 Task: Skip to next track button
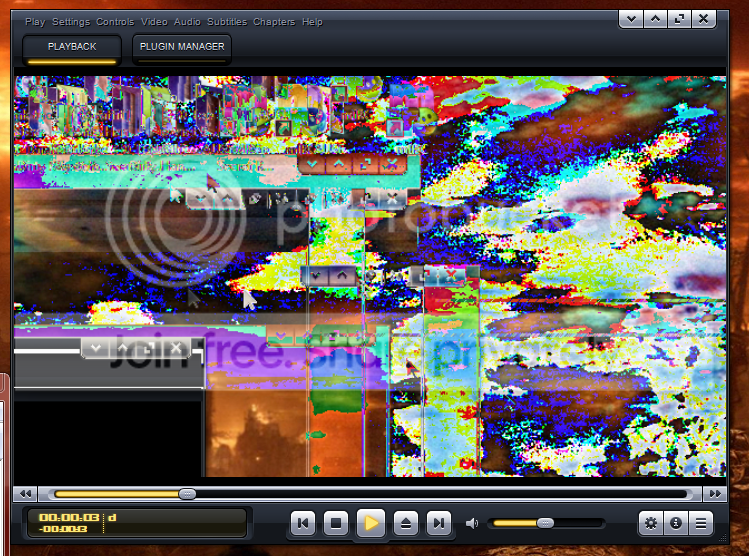coord(439,523)
